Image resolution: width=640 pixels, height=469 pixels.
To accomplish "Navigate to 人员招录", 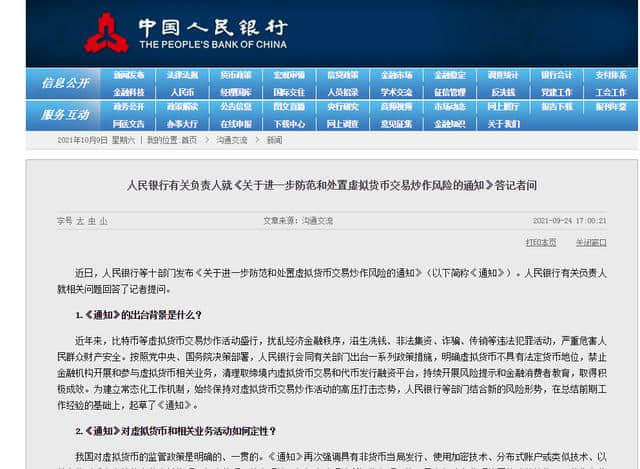I will pos(342,92).
